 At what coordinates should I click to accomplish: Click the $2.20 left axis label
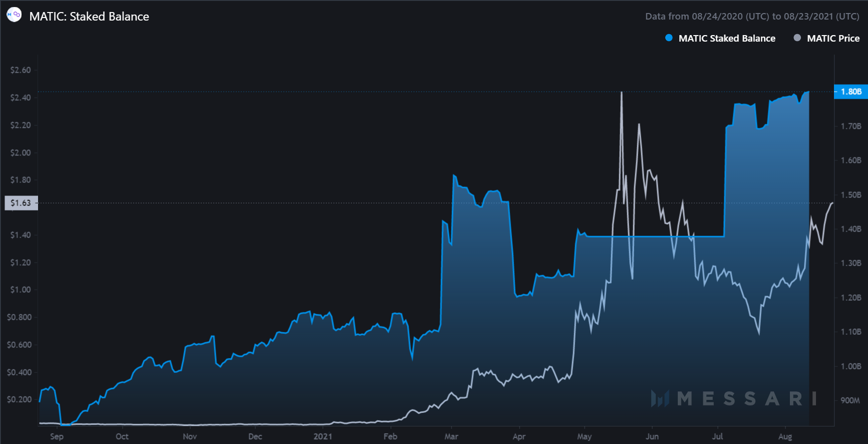point(21,125)
